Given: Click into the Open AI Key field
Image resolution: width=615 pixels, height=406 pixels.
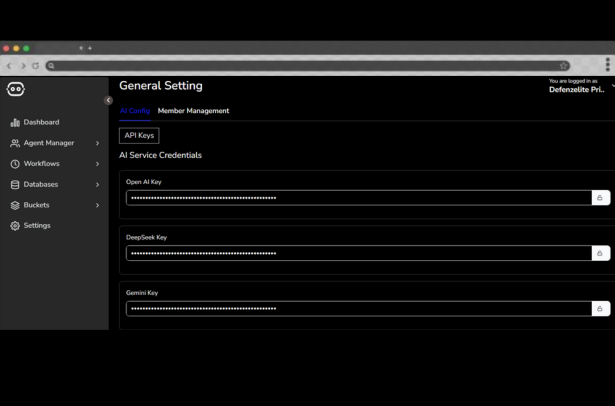Looking at the screenshot, I should [358, 198].
